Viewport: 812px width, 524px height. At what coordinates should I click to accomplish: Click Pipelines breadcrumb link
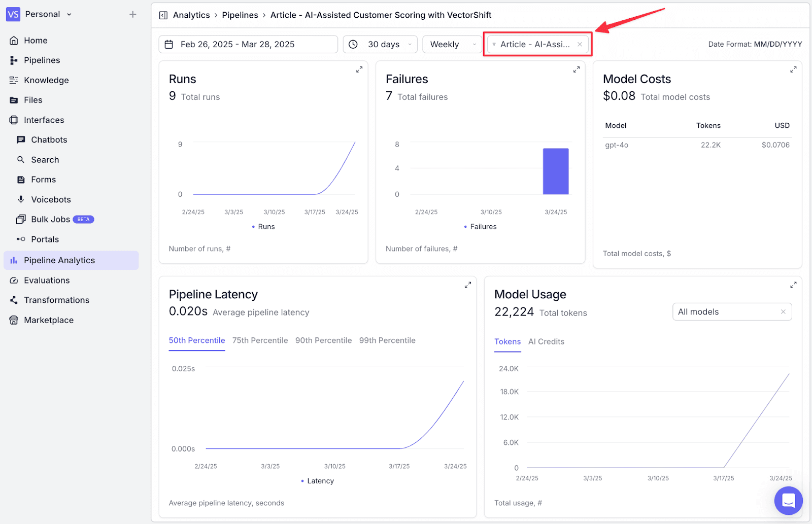(240, 15)
